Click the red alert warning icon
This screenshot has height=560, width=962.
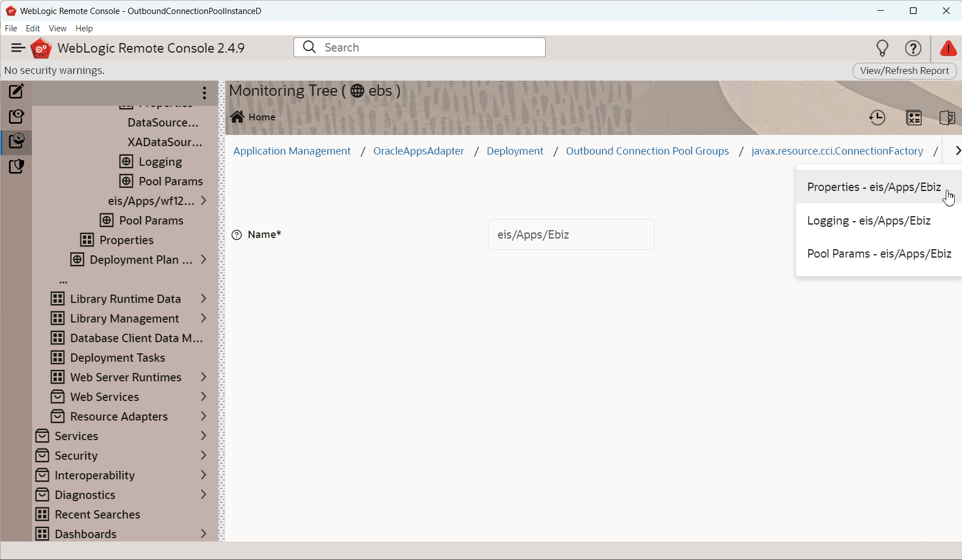coord(948,49)
